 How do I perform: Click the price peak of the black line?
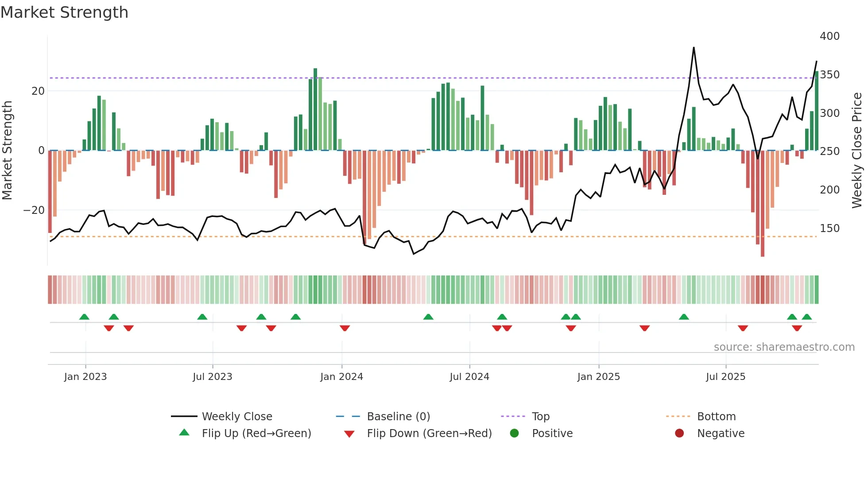click(694, 48)
